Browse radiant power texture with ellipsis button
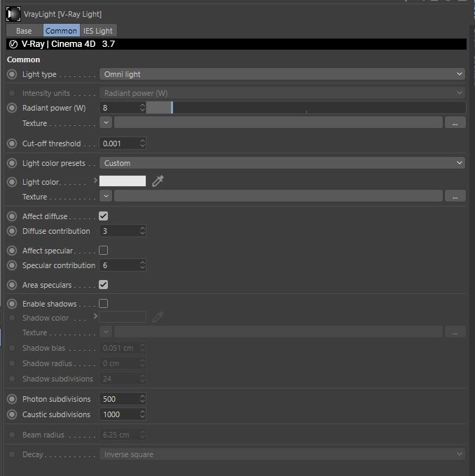 pos(455,122)
